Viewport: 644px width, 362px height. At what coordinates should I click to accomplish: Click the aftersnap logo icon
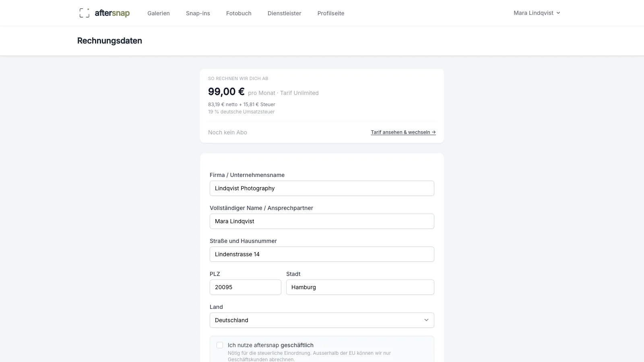[x=85, y=13]
